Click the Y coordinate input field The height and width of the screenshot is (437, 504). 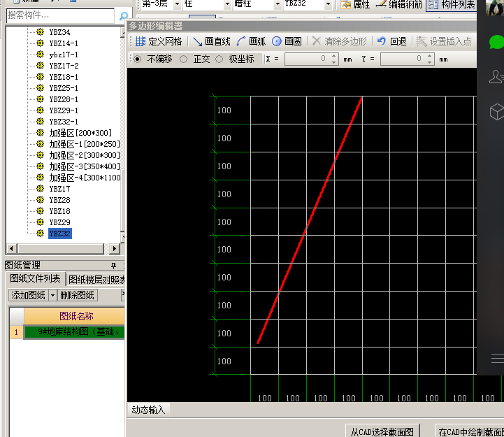click(x=403, y=59)
